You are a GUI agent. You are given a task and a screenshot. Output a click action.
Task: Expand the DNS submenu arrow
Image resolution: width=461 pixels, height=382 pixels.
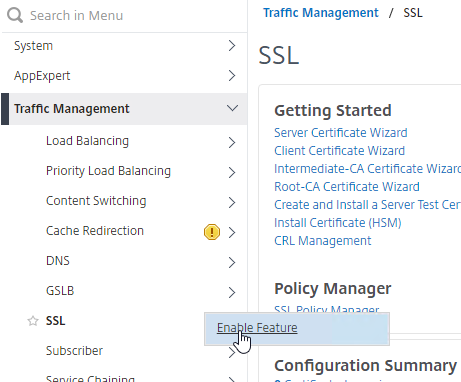(x=232, y=263)
